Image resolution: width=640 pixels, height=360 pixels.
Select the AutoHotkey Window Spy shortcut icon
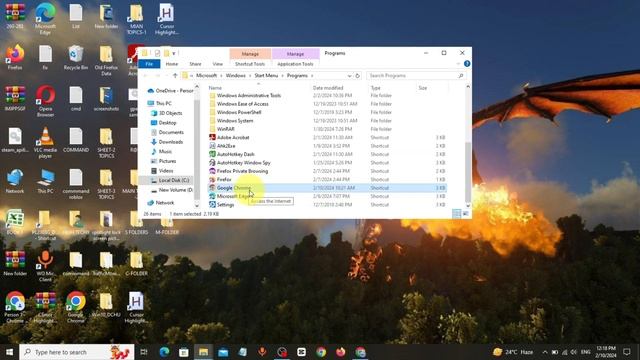click(x=212, y=162)
